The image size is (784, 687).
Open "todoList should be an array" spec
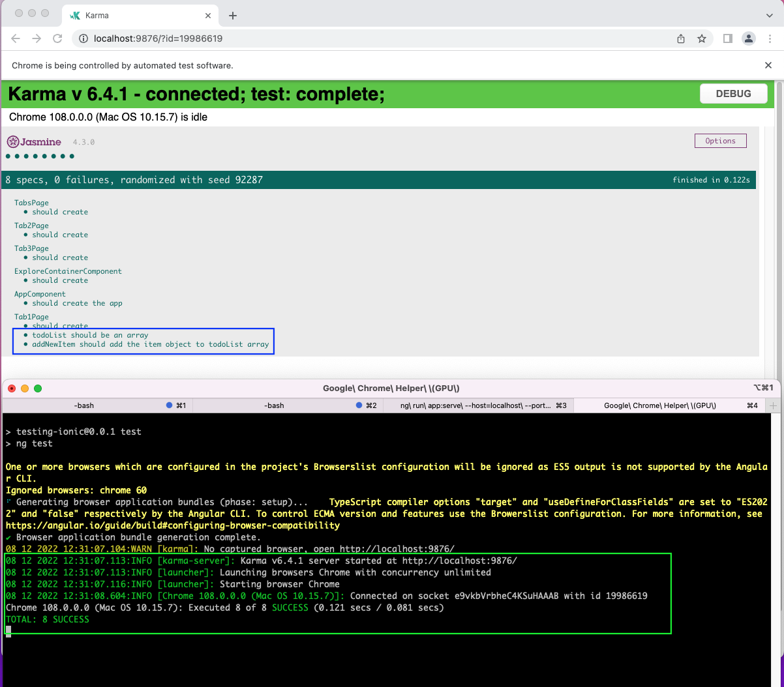(90, 335)
